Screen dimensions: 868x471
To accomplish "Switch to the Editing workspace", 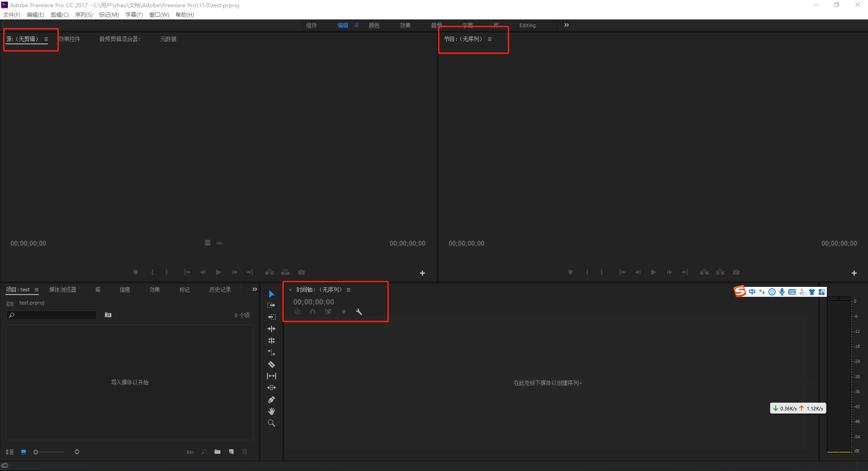I will click(x=527, y=25).
